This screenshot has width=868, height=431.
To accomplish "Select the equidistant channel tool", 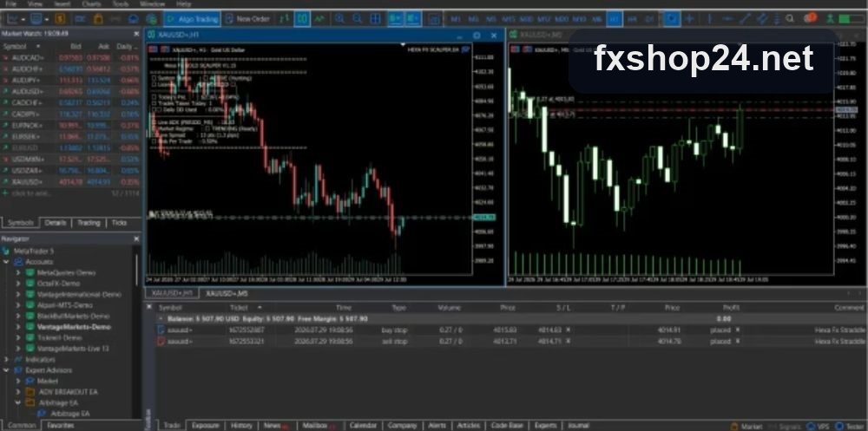I will (x=762, y=19).
